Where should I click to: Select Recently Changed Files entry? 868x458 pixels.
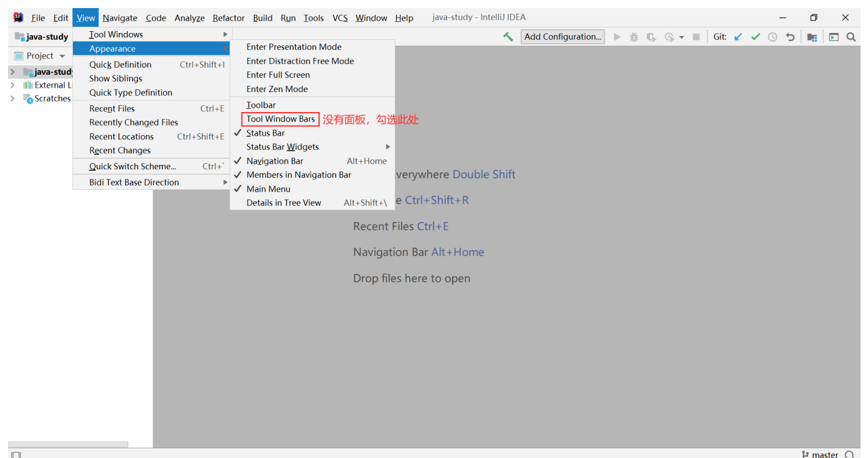(x=152, y=123)
